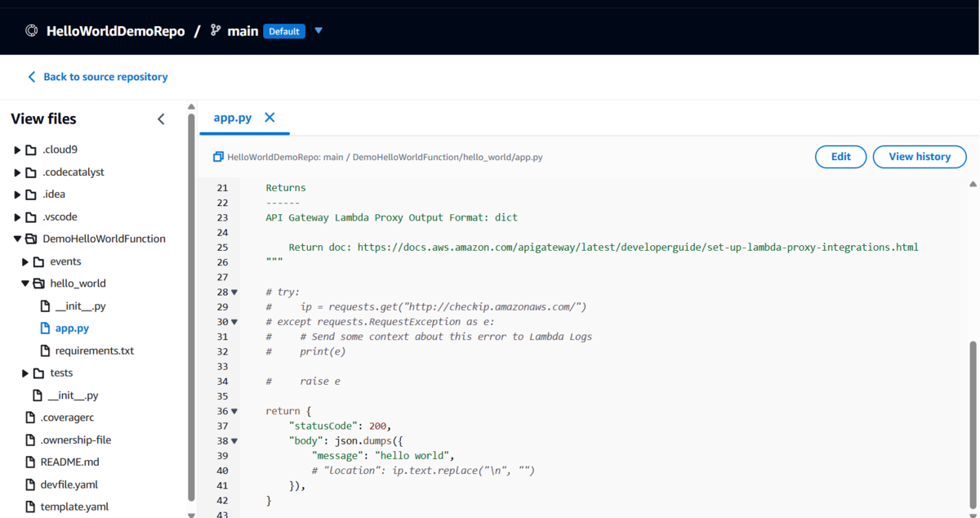Open the branch selector dropdown arrow
This screenshot has height=518, width=980.
point(318,31)
